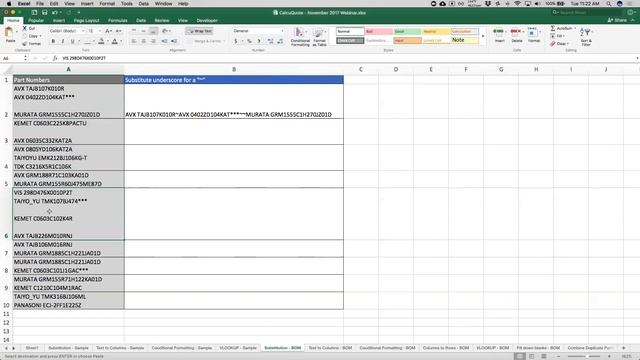Toggle bottom vertical alignment
The image size is (640, 360).
[153, 31]
